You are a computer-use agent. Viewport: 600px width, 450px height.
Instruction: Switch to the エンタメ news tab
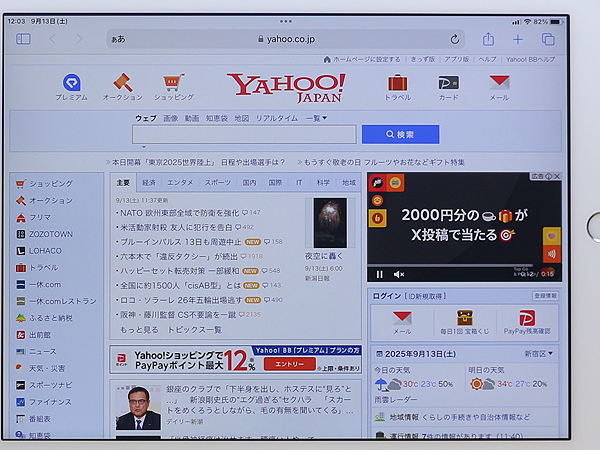tap(180, 183)
